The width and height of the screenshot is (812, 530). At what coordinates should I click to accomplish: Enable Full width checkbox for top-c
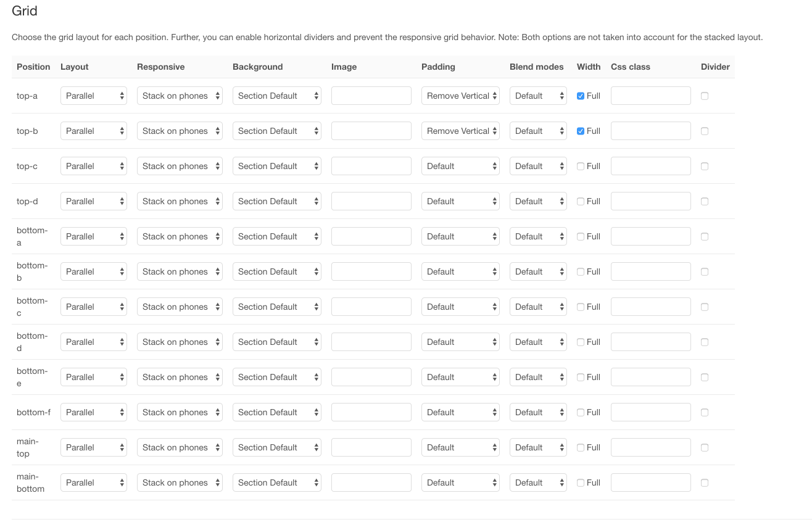(581, 166)
